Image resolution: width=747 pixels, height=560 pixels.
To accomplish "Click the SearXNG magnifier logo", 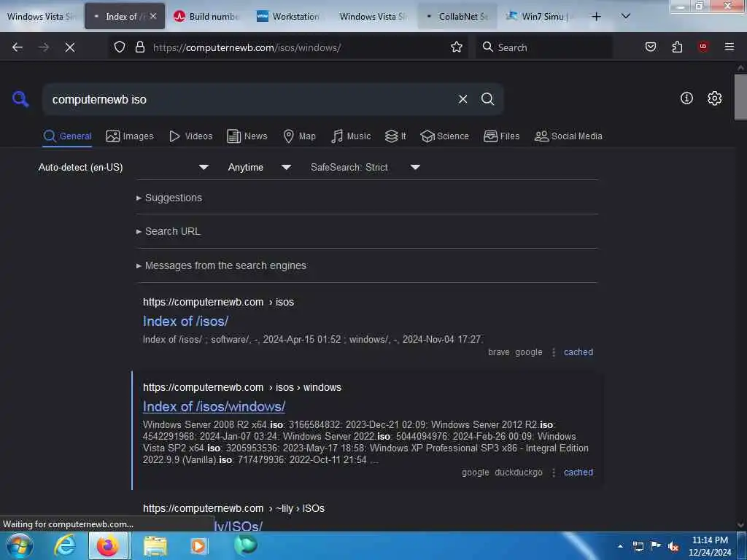I will (x=20, y=99).
